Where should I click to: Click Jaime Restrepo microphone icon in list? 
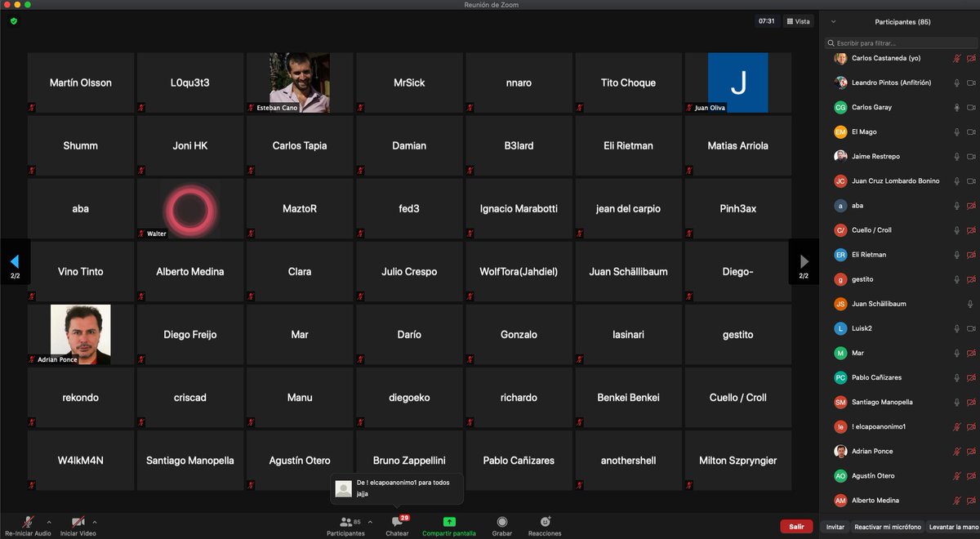tap(956, 156)
